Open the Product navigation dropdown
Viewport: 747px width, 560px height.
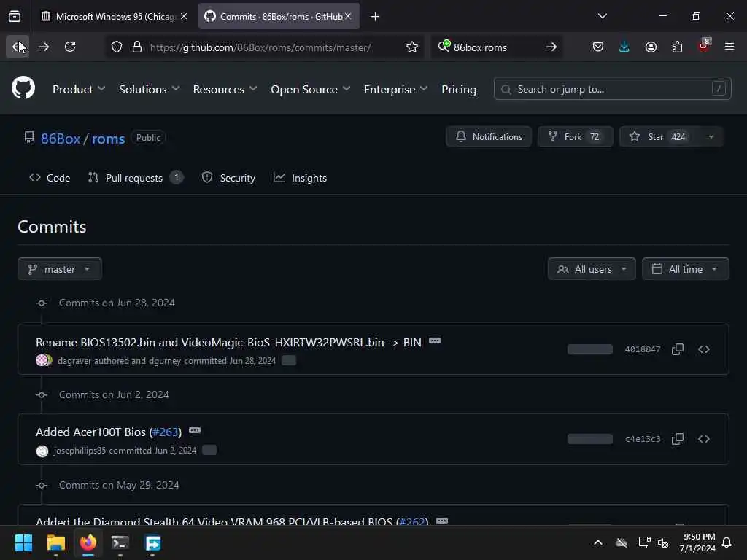pos(79,89)
